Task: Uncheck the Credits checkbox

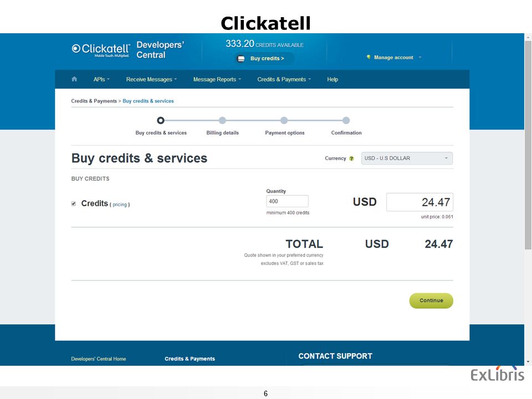Action: [x=74, y=203]
